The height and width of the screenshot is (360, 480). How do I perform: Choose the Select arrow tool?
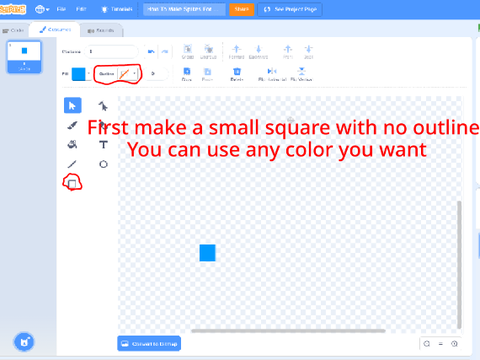point(72,106)
